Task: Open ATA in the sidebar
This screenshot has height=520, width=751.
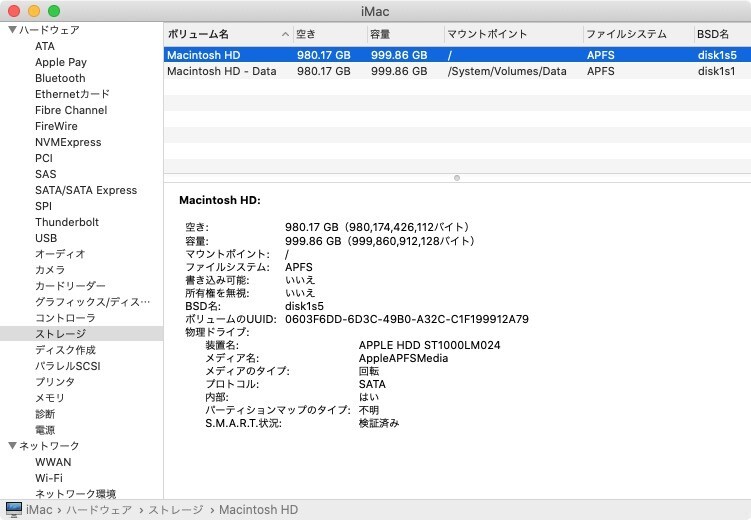Action: pyautogui.click(x=45, y=46)
